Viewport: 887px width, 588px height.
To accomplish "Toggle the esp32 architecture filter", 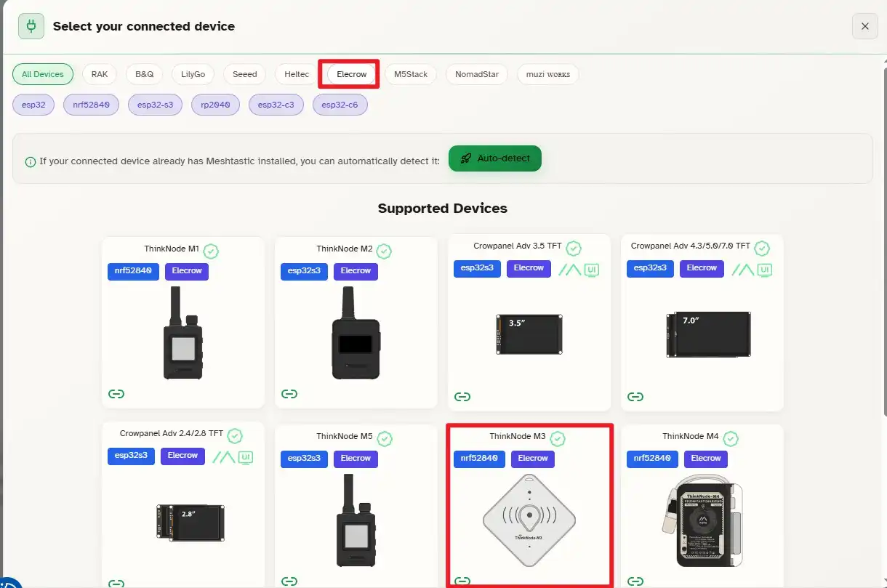I will 33,105.
